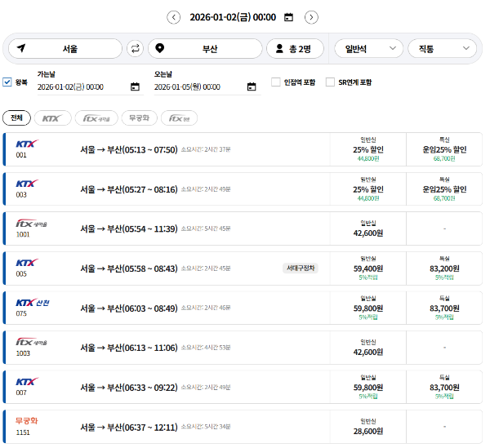490x448 pixels.
Task: Click ITX-새마을 1001 train logo
Action: coord(31,224)
